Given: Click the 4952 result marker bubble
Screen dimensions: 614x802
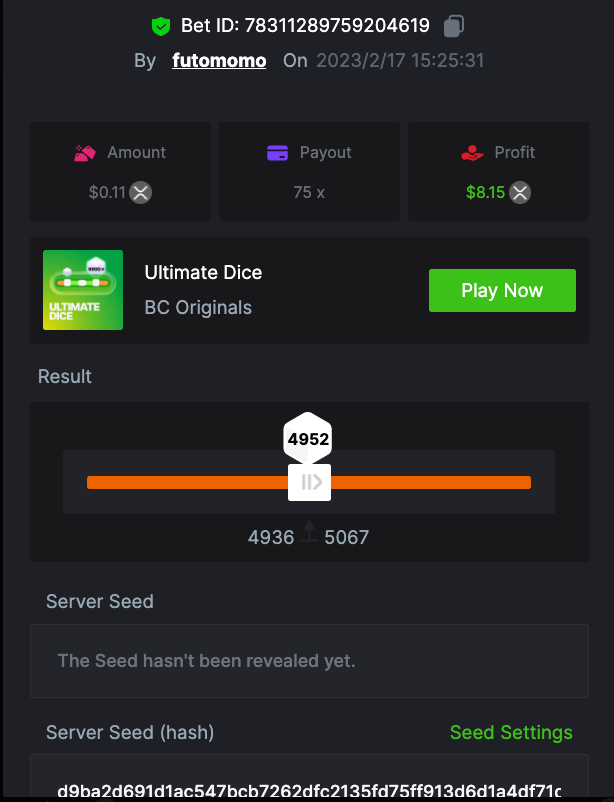Looking at the screenshot, I should tap(308, 438).
